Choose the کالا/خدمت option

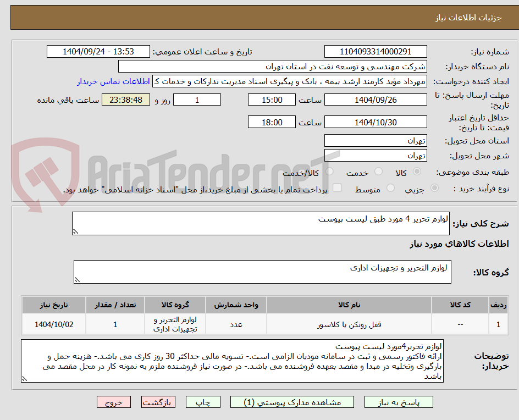329,172
